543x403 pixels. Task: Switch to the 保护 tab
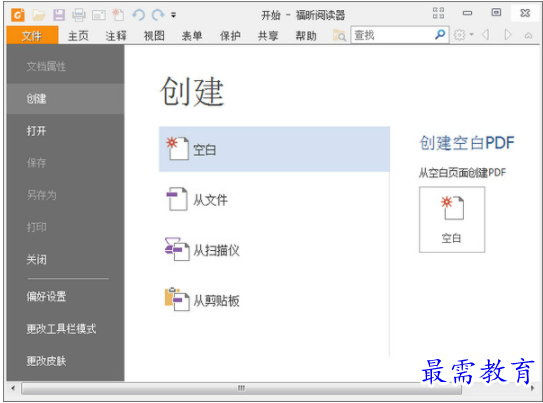point(230,35)
